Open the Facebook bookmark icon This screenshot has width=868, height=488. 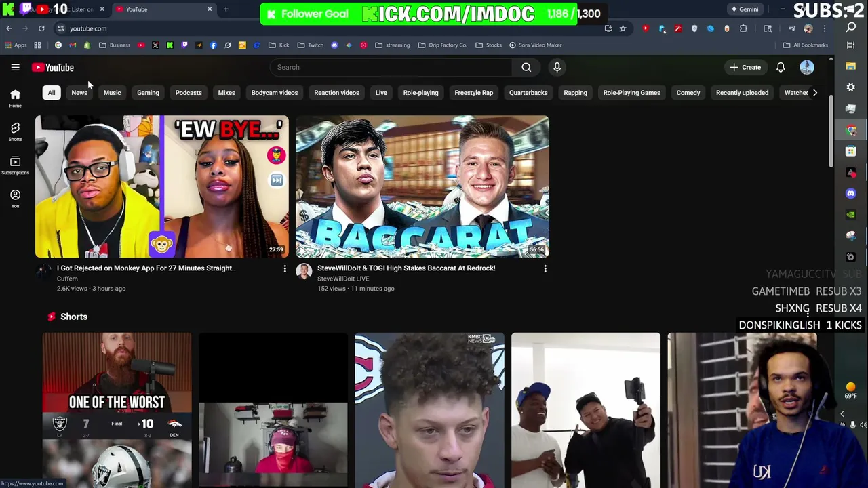coord(213,45)
